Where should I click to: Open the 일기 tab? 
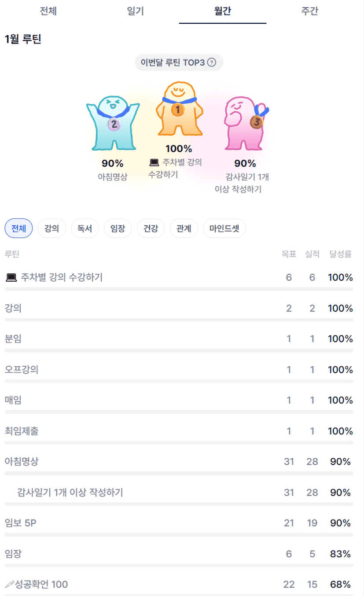coord(135,11)
